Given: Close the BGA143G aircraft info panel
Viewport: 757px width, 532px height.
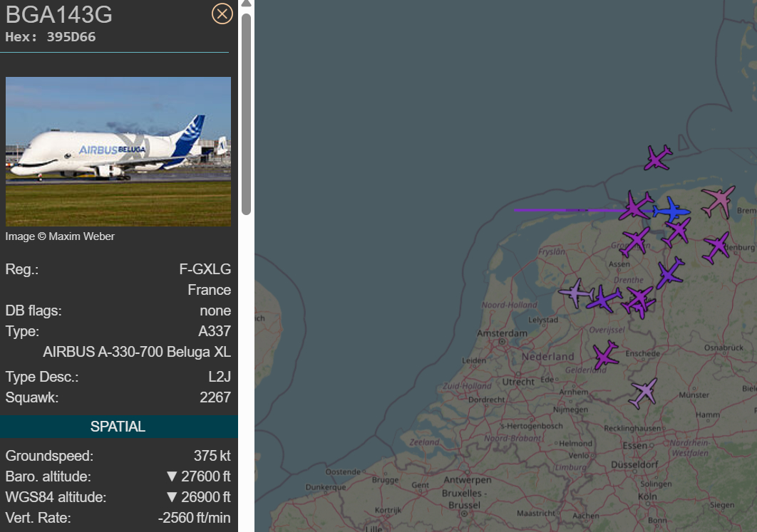Looking at the screenshot, I should (222, 14).
